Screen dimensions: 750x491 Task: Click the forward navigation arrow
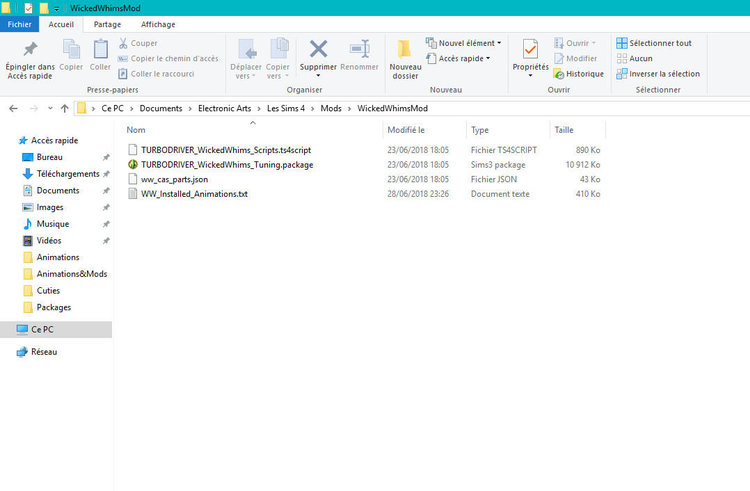click(33, 109)
